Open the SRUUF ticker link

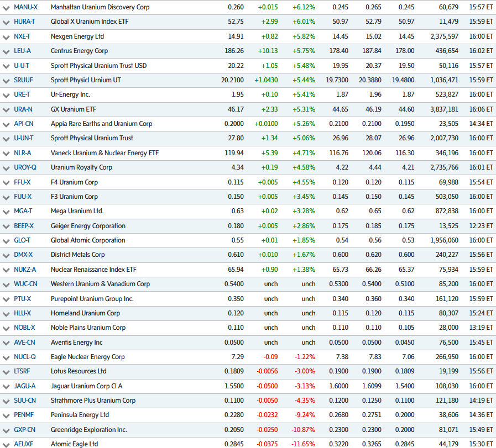tap(23, 80)
